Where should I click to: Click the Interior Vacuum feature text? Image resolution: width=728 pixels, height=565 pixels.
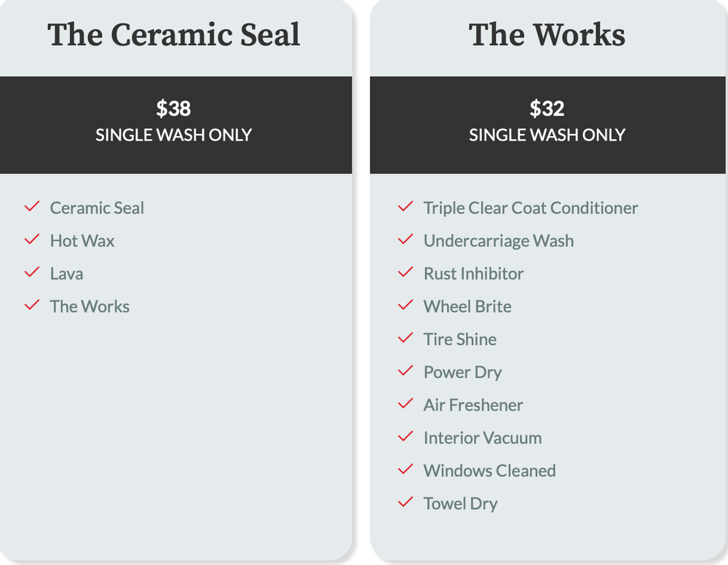[x=483, y=438]
